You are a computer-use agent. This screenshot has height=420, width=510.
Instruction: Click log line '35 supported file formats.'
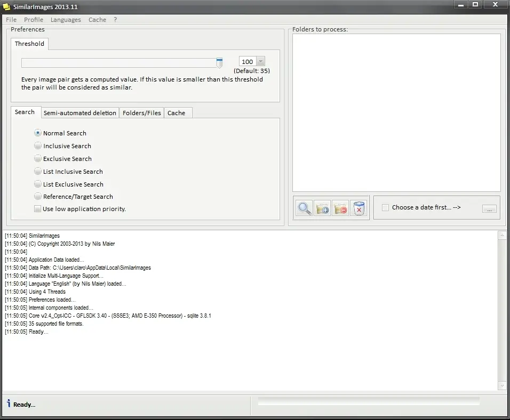(x=44, y=324)
